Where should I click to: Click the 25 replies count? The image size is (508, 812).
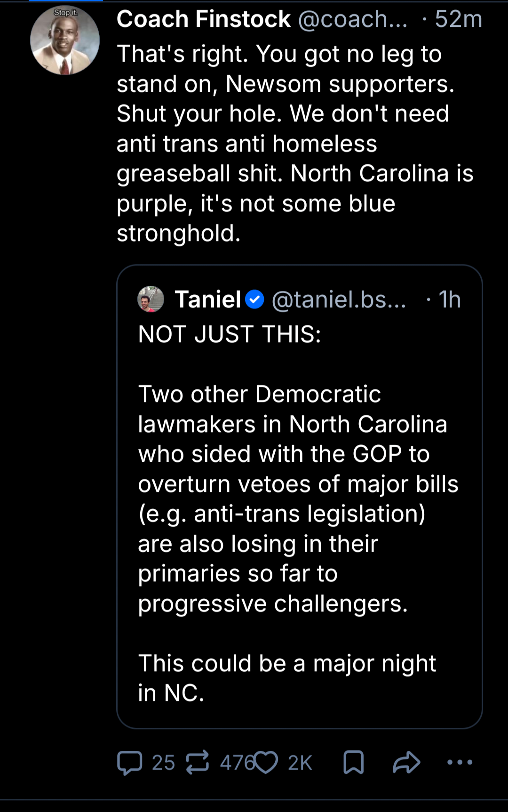(x=163, y=763)
